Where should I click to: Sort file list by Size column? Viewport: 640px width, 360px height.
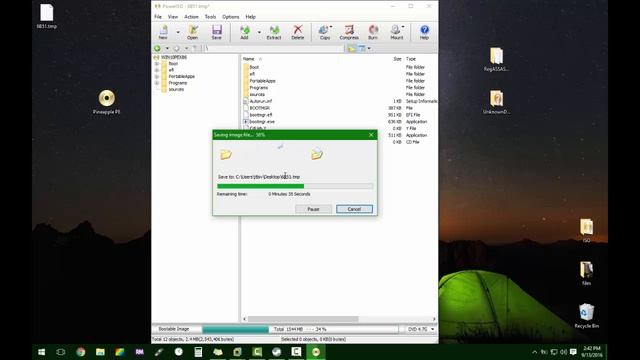click(x=397, y=59)
